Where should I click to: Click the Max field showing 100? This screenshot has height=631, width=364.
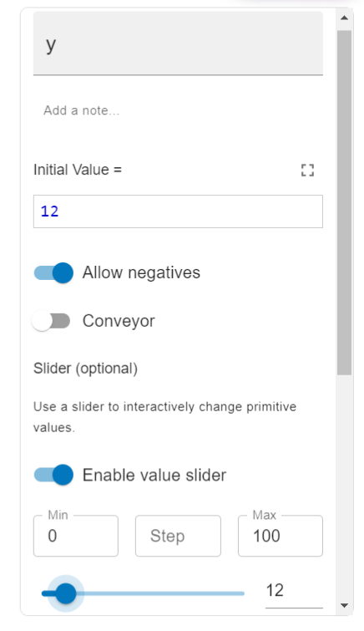281,536
